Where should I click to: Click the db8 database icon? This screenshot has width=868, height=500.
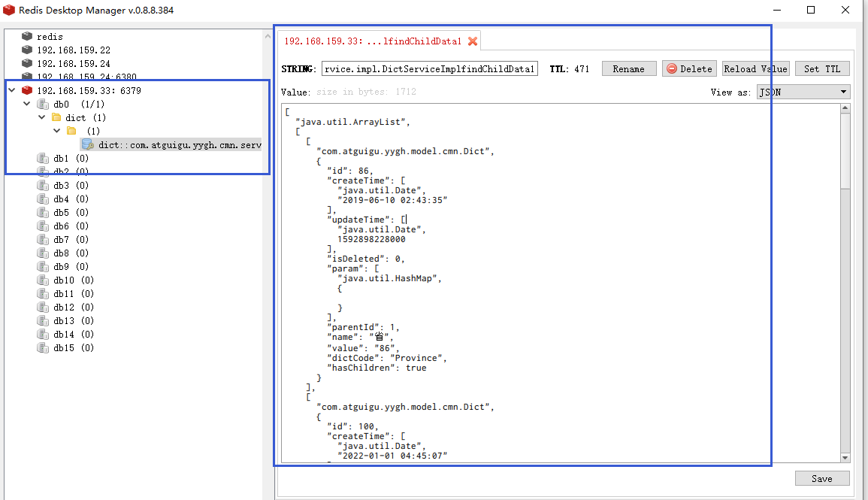click(43, 253)
